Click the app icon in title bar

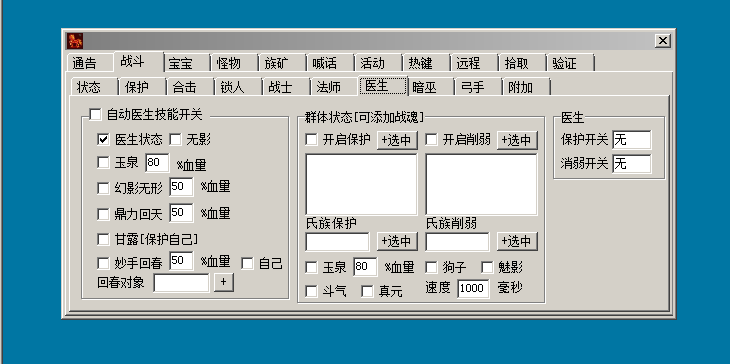(x=75, y=41)
